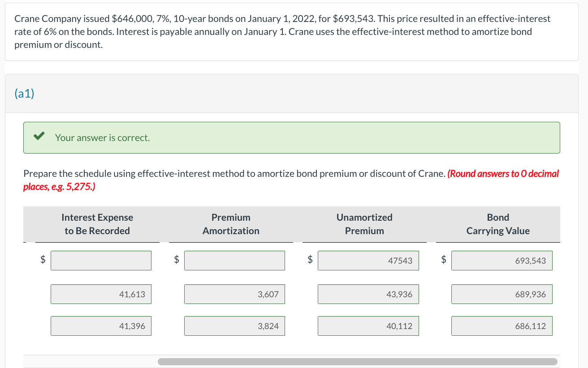
Task: Click the red rounding instruction text
Action: pos(291,180)
